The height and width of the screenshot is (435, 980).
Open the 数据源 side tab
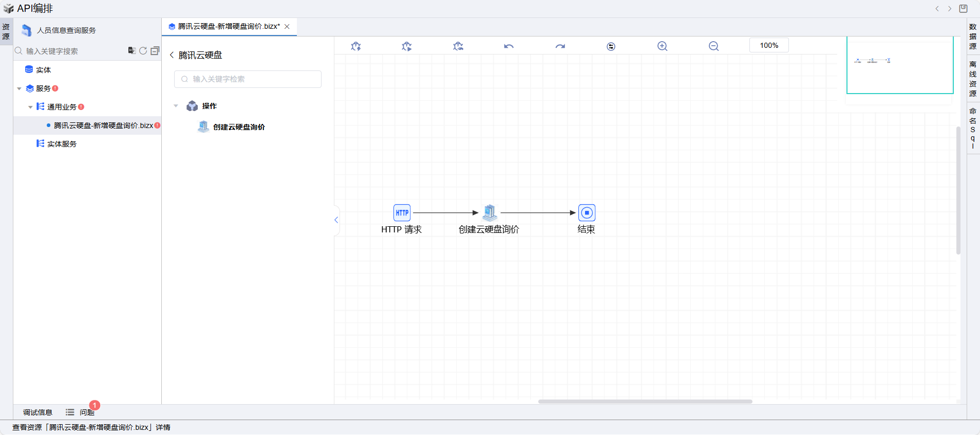[973, 37]
